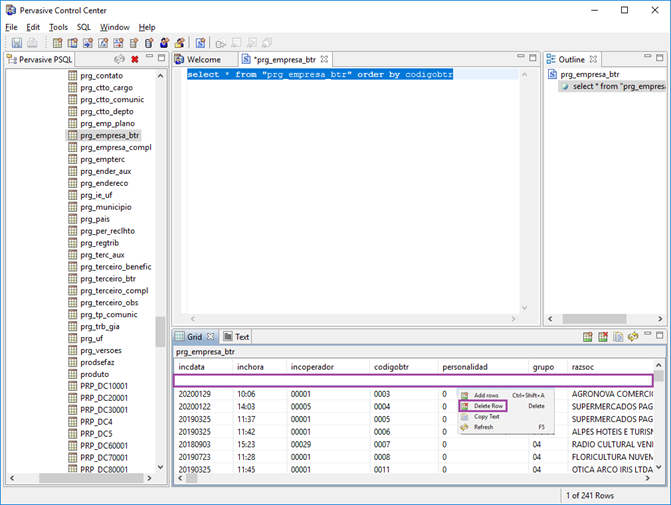
Task: Select Refresh in the context menu
Action: tap(483, 427)
